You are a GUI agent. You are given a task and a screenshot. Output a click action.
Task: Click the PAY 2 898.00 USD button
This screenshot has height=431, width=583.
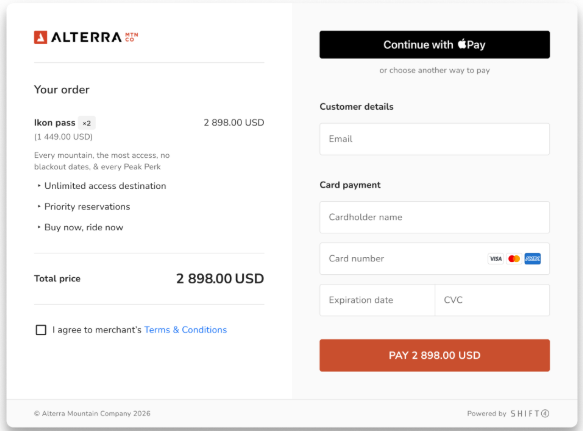point(434,355)
